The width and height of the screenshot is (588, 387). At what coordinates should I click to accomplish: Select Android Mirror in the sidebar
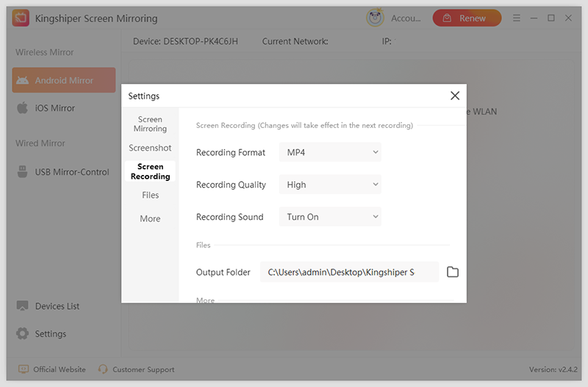pos(64,80)
